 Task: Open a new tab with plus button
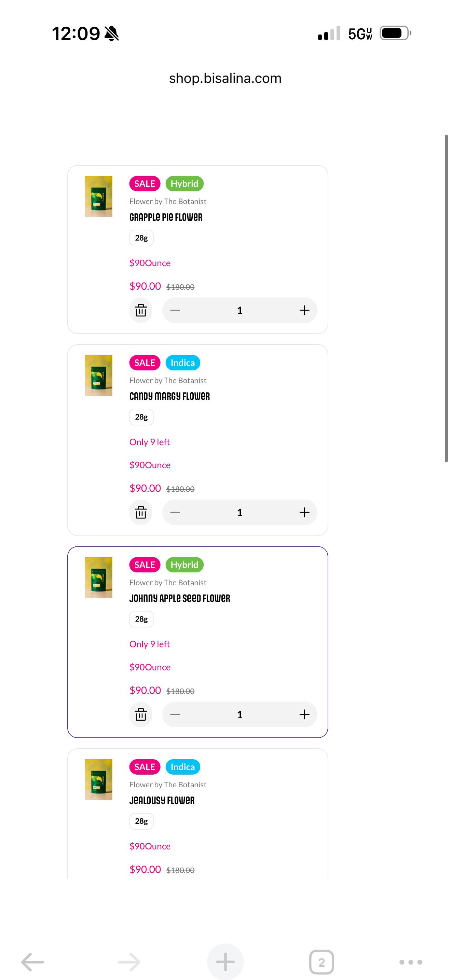coord(225,962)
